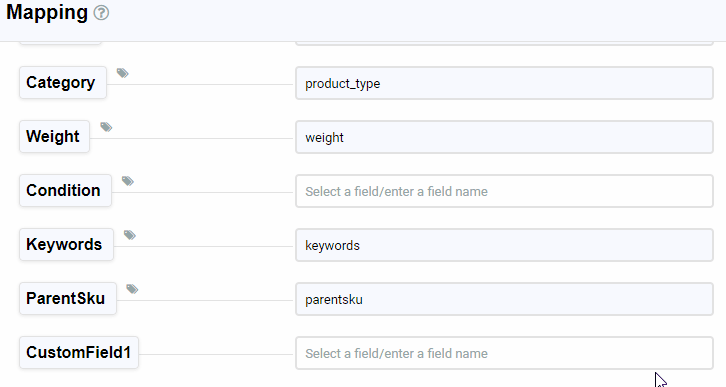Viewport: 726px width, 387px height.
Task: Select the Category field label
Action: [63, 83]
